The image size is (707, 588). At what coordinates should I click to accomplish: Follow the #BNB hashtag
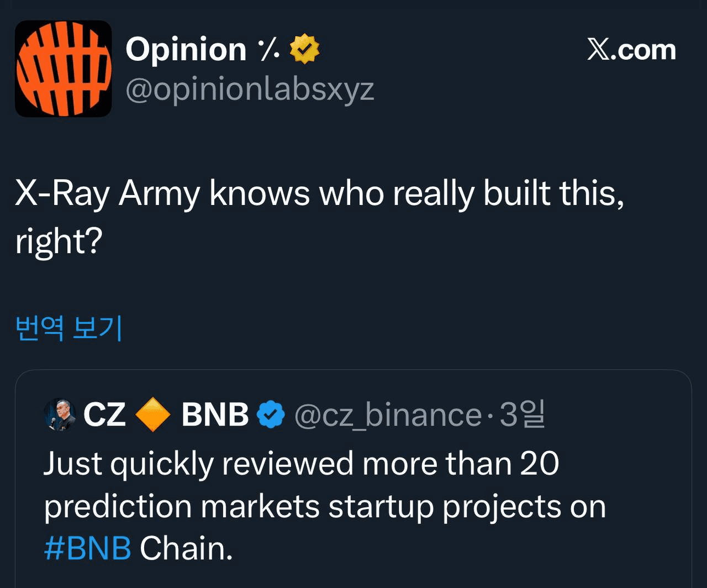87,548
